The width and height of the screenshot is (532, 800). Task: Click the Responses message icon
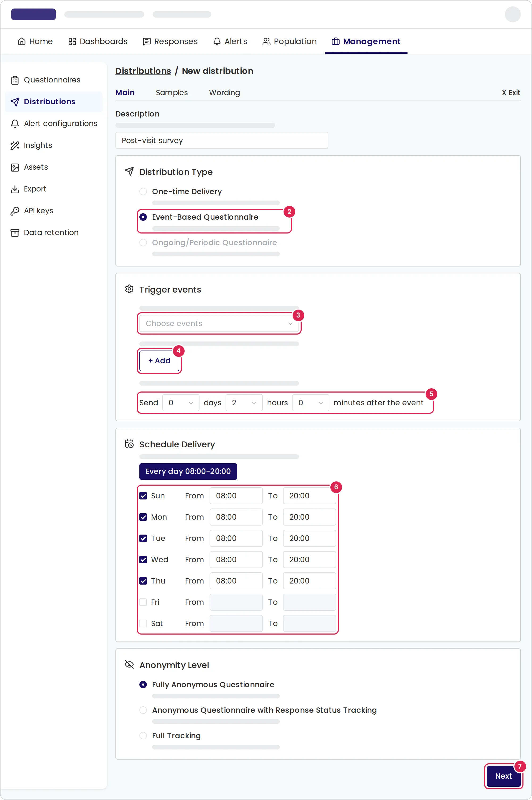(147, 41)
